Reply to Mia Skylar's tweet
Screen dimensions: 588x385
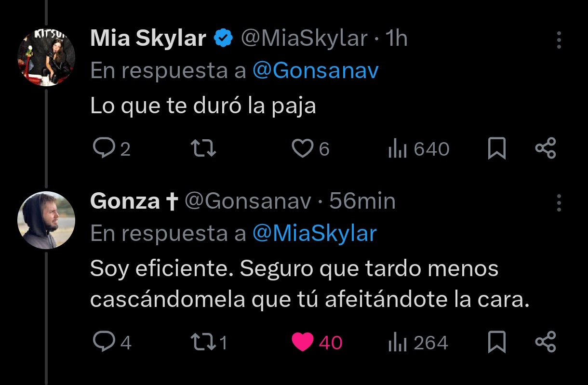click(x=103, y=149)
